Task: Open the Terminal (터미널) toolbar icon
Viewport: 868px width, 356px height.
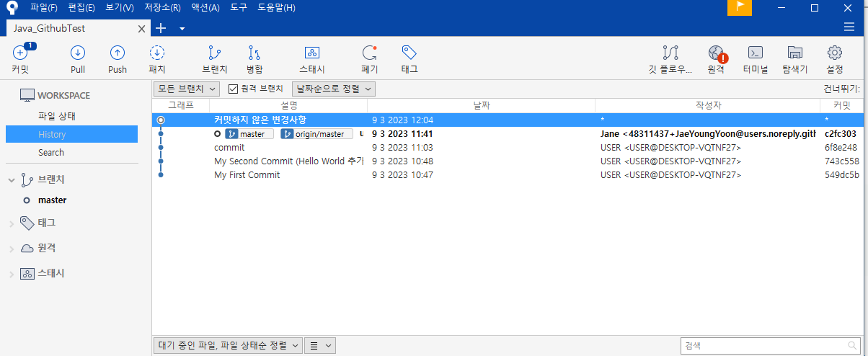Action: 756,58
